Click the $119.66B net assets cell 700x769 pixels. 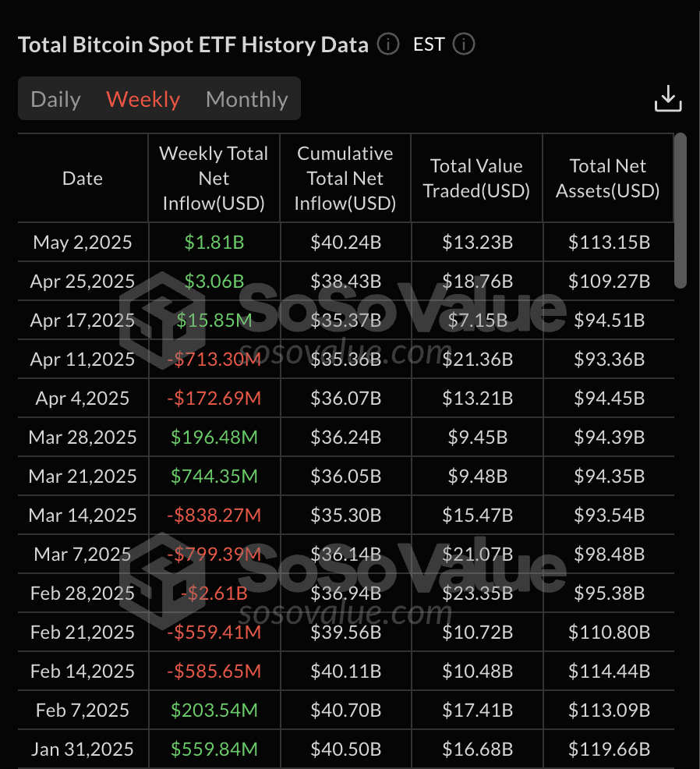coord(609,750)
